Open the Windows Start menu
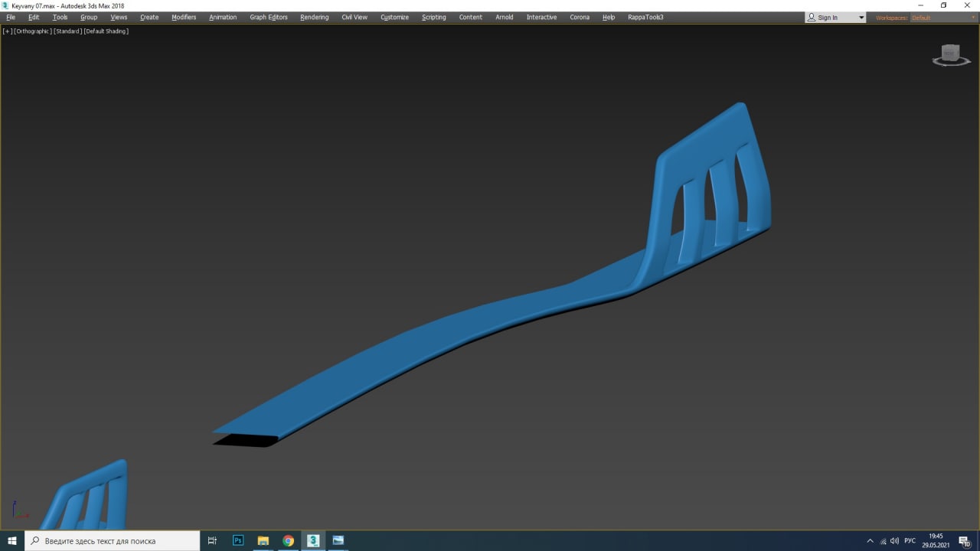Screen dimensions: 980x551 (x=12, y=540)
